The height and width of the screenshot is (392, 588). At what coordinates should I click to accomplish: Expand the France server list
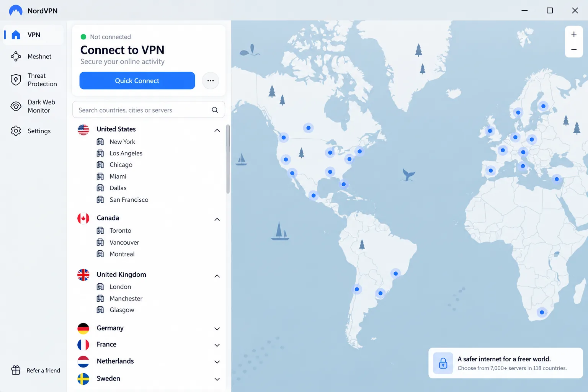(x=217, y=345)
